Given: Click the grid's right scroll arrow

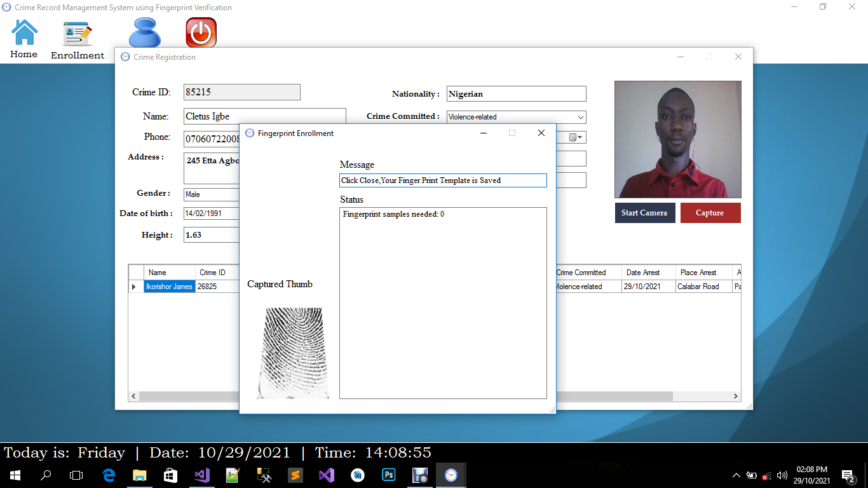Looking at the screenshot, I should [736, 396].
